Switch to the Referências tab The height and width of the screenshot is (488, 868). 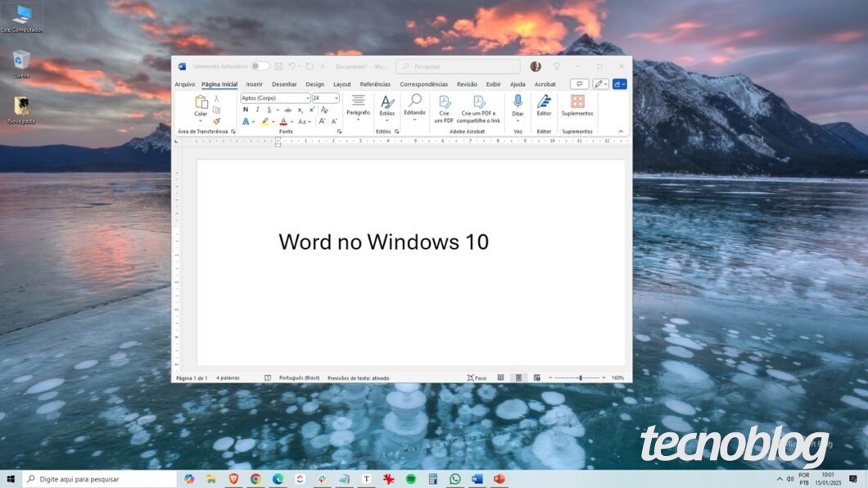[x=375, y=84]
